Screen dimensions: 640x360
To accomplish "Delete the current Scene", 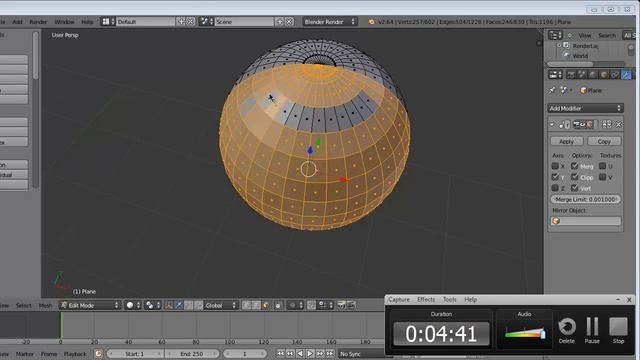I will tap(289, 22).
